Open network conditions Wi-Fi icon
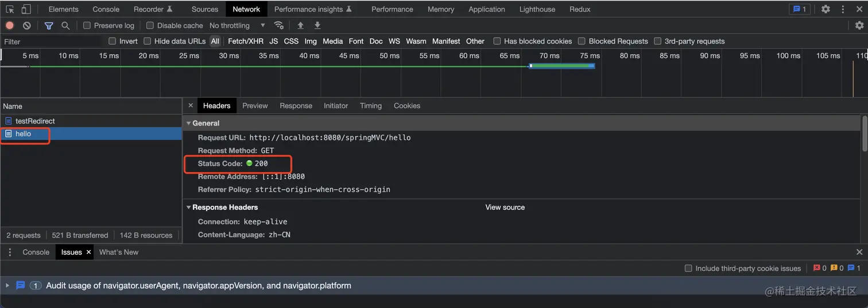 click(x=279, y=25)
